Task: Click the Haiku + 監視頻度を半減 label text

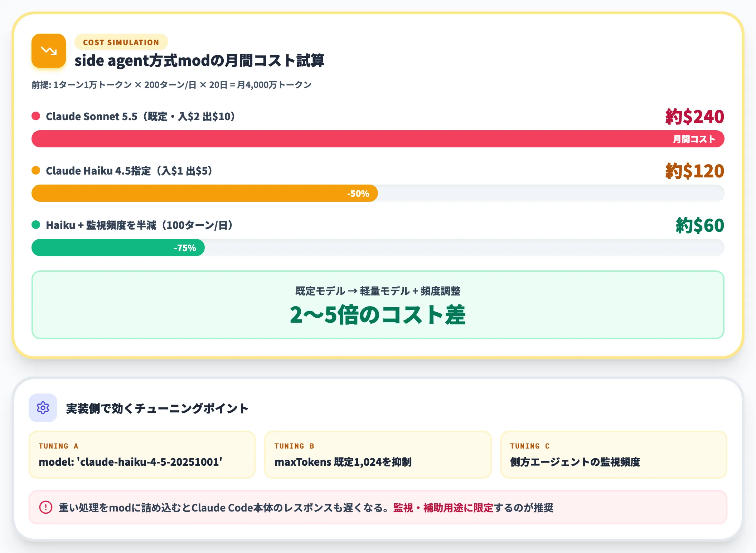Action: point(139,225)
